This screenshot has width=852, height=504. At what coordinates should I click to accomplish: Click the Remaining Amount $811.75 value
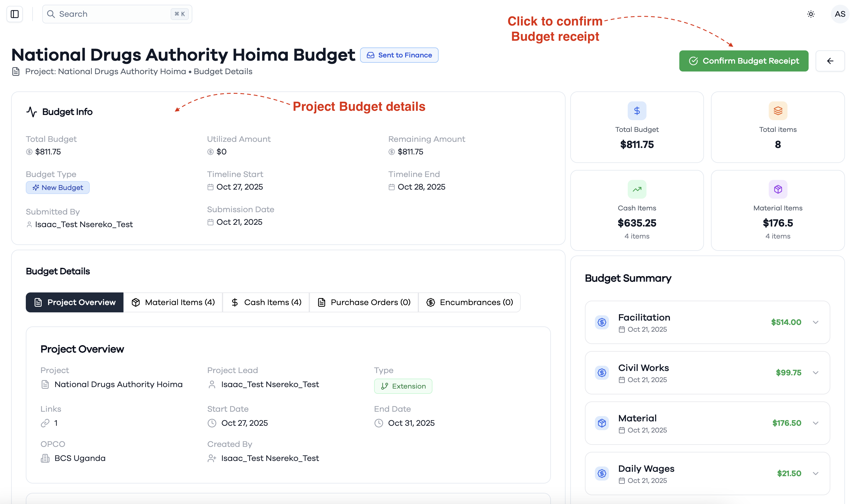click(410, 151)
